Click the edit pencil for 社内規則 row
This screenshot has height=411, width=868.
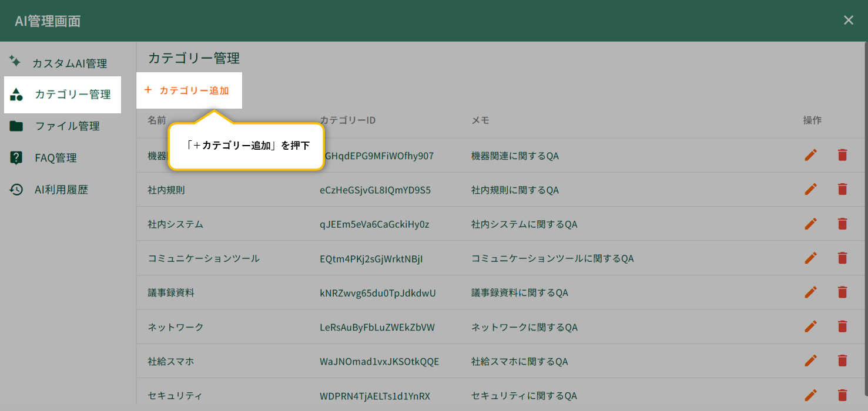click(810, 189)
